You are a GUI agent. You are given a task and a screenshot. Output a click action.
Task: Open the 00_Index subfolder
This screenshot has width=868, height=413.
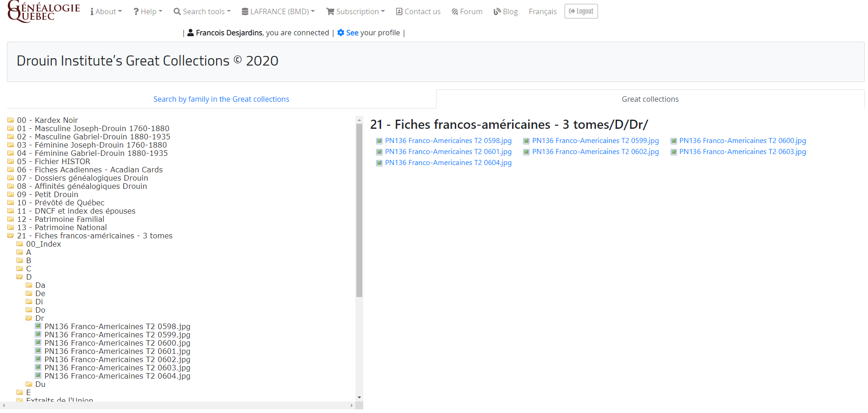pos(44,244)
